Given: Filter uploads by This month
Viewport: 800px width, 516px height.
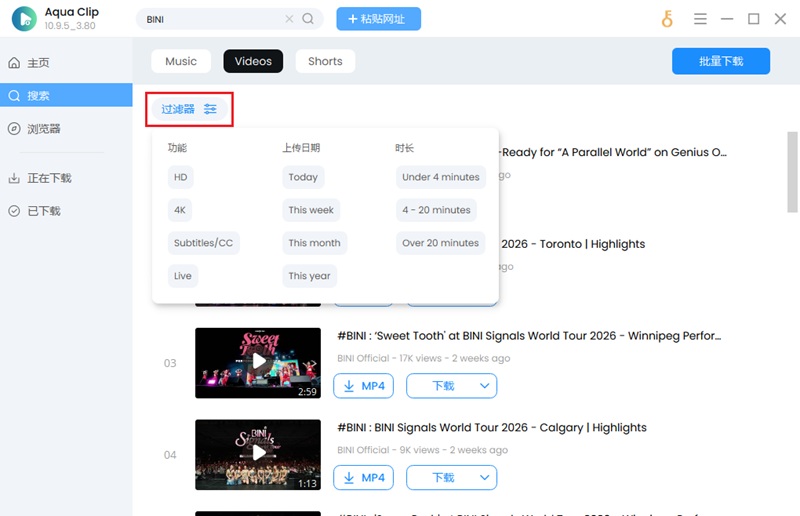Looking at the screenshot, I should point(314,243).
